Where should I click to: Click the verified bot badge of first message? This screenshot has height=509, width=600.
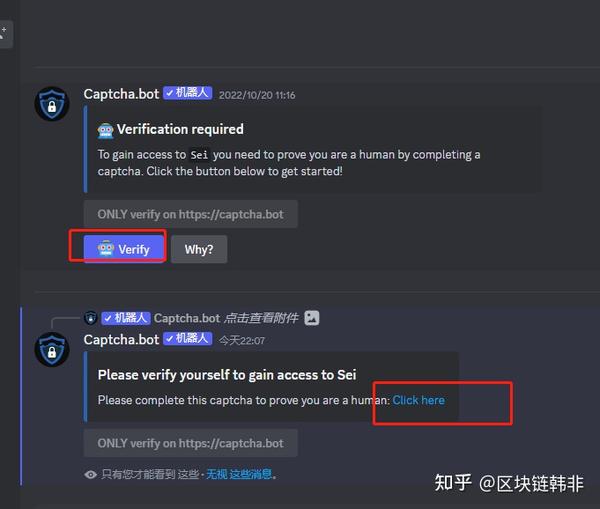click(188, 93)
